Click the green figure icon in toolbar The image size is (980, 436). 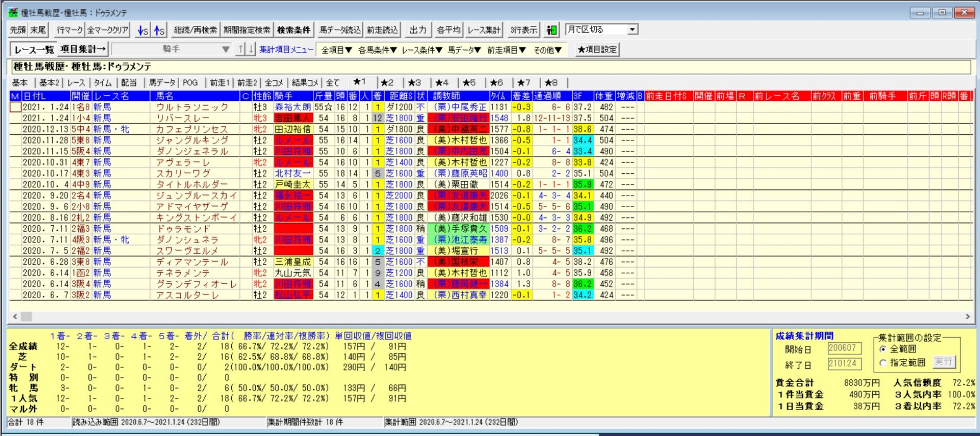551,30
